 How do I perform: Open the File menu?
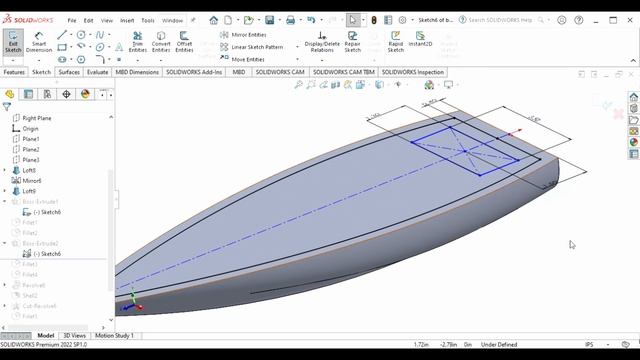point(72,20)
